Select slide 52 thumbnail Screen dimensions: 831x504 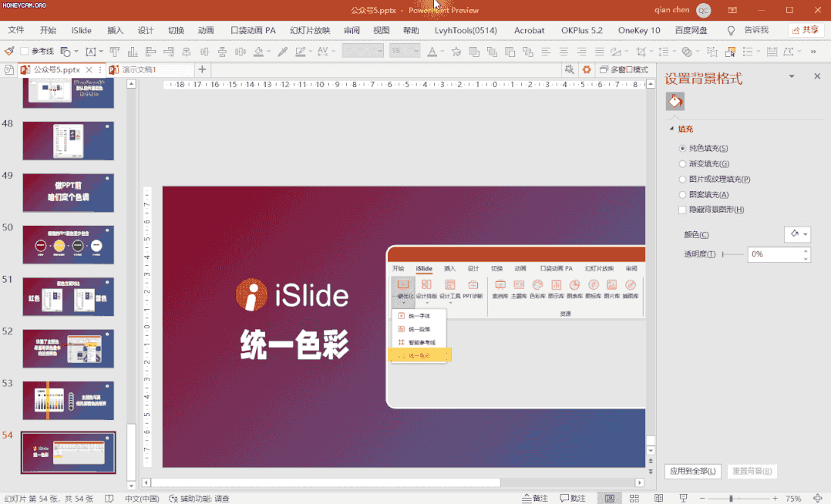point(69,349)
